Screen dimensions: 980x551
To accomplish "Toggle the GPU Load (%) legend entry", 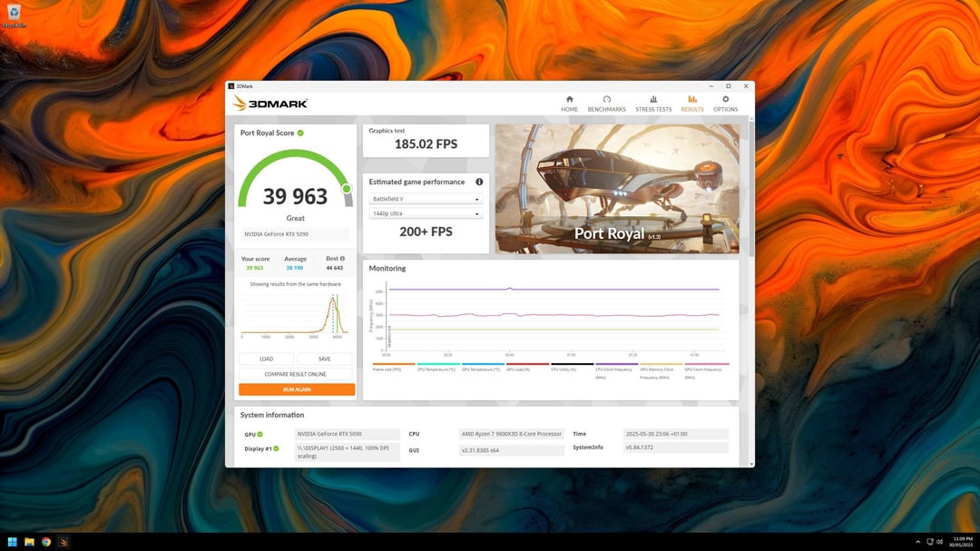I will tap(526, 367).
